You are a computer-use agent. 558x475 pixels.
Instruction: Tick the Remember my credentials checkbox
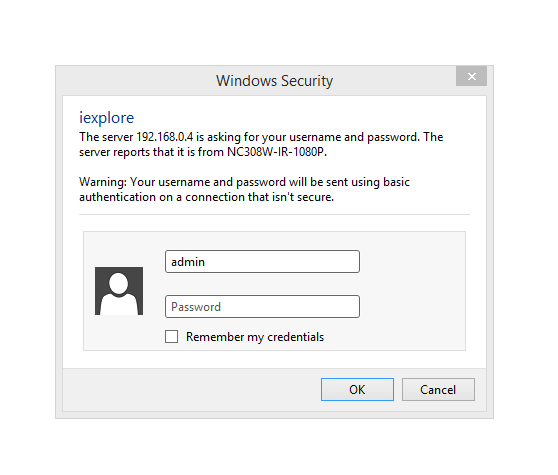point(172,337)
